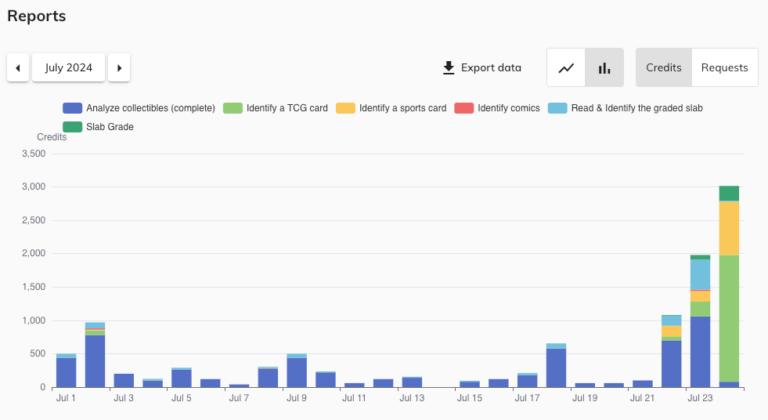Click the Export data download icon
This screenshot has height=420, width=768.
click(448, 68)
